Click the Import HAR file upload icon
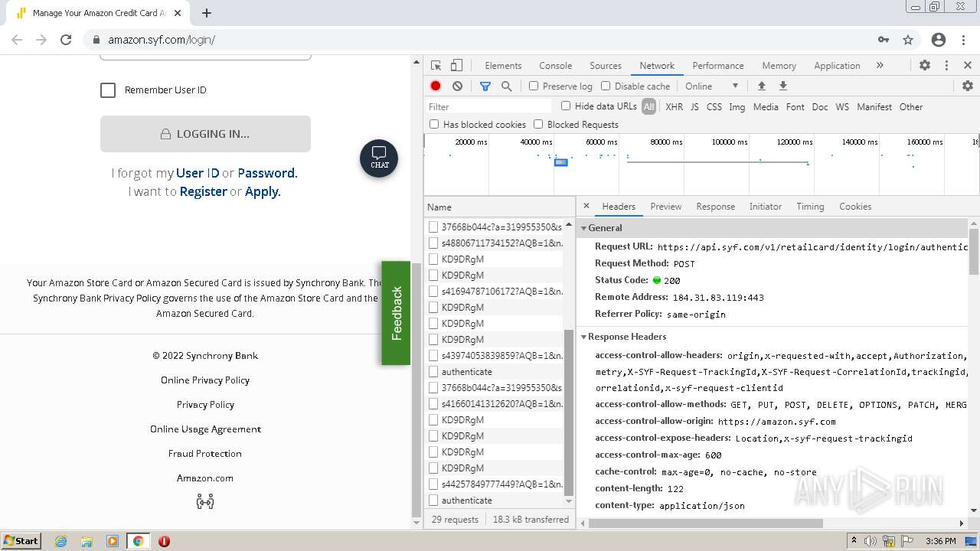980x551 pixels. coord(761,86)
